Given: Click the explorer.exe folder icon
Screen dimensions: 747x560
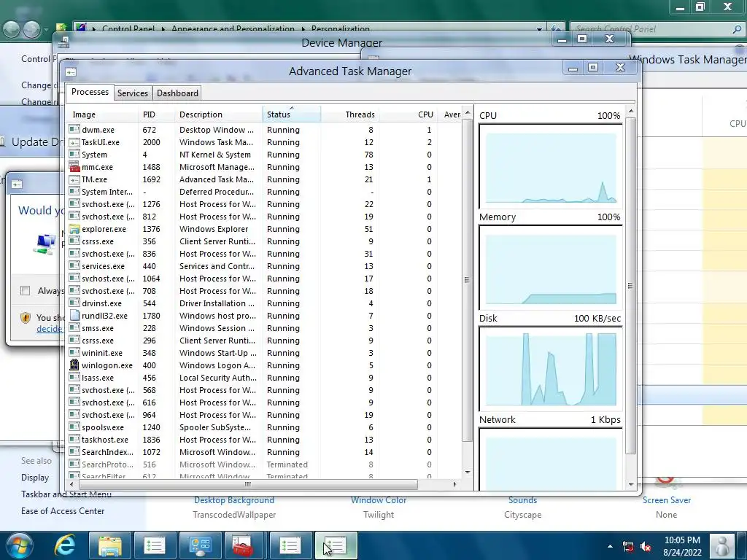Looking at the screenshot, I should point(74,228).
